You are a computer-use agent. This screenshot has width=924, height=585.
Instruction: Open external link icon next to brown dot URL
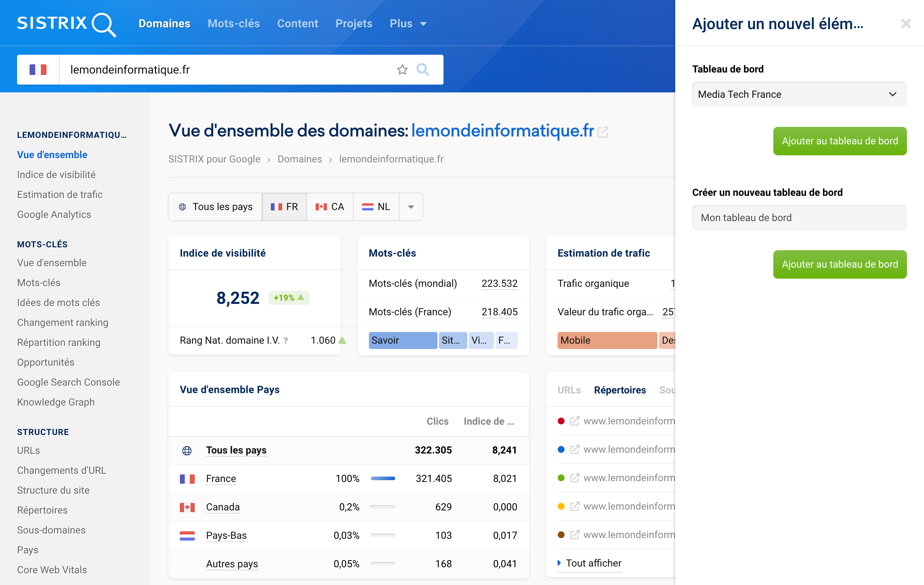coord(574,535)
